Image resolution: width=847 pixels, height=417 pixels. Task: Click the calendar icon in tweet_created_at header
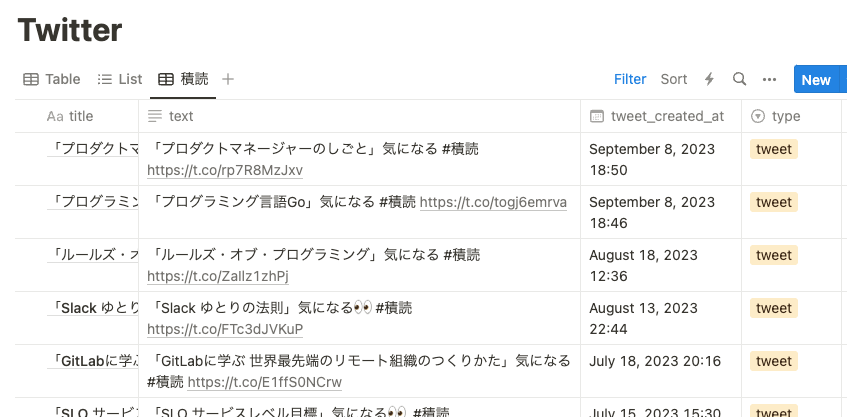click(x=596, y=116)
